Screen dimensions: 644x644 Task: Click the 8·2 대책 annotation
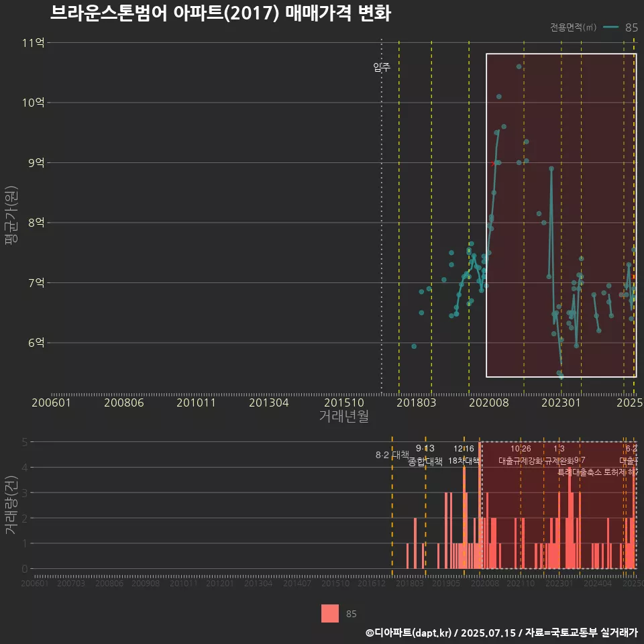tap(392, 455)
